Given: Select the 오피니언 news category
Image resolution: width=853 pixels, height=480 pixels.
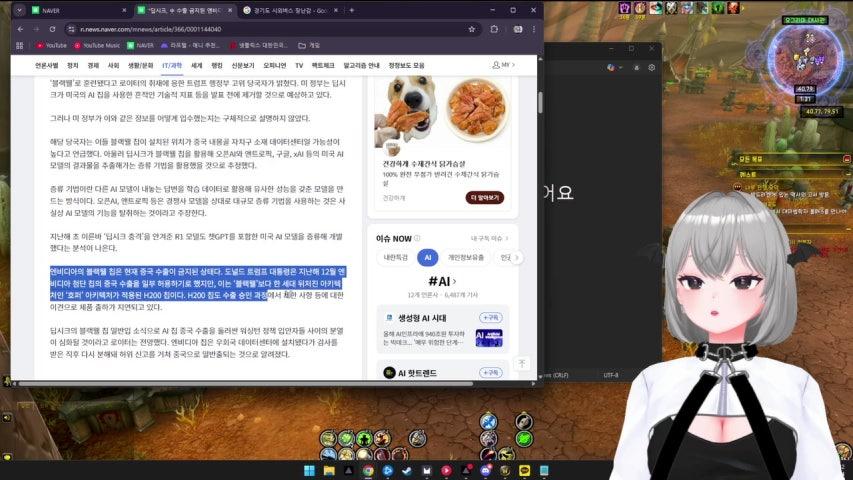Looking at the screenshot, I should pyautogui.click(x=275, y=65).
